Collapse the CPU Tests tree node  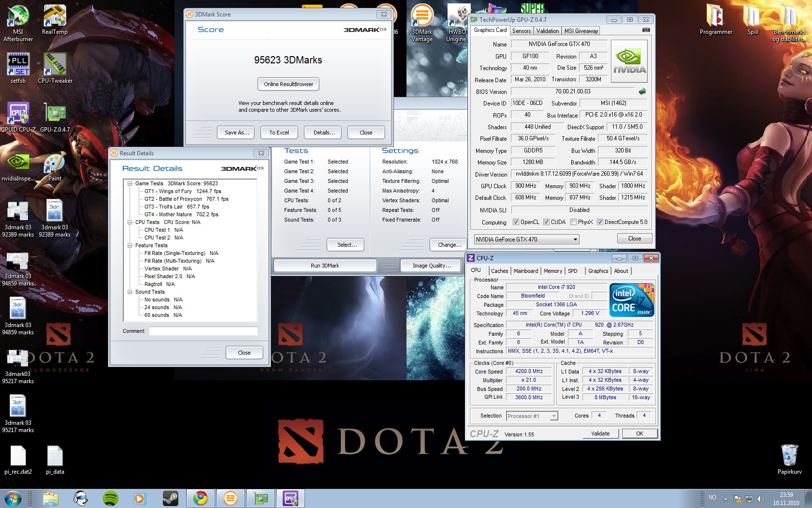pyautogui.click(x=130, y=222)
